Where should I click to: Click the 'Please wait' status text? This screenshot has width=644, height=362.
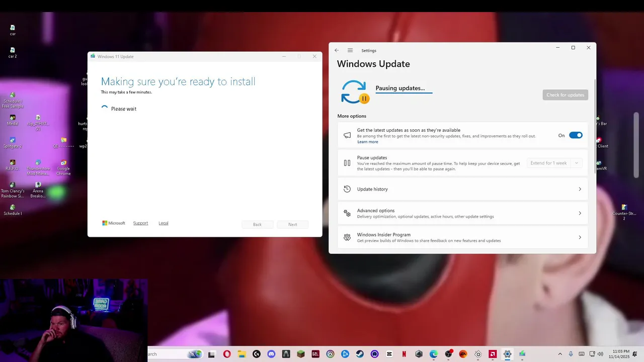124,109
